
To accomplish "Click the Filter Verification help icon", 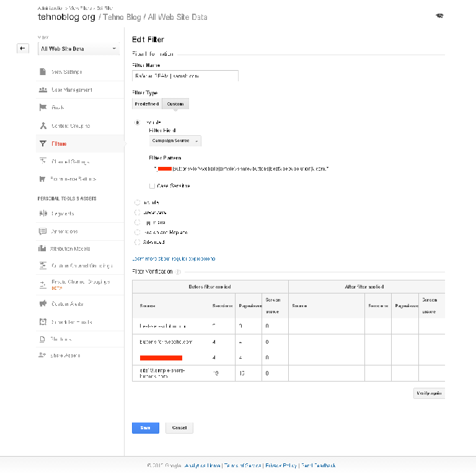I will point(178,272).
